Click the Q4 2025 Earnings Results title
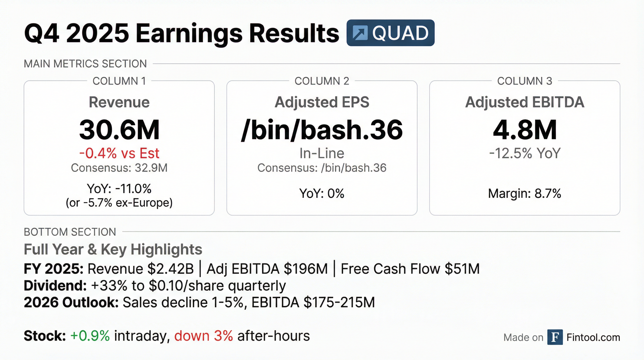 [x=182, y=33]
